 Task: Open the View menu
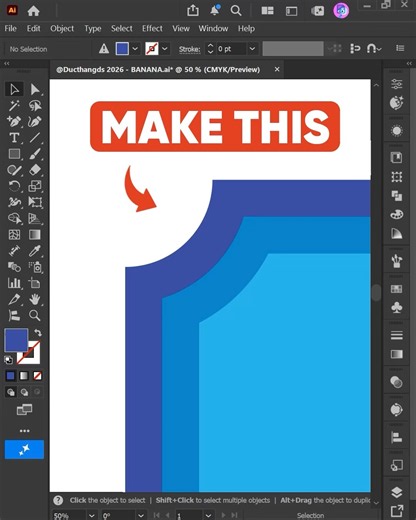pos(181,29)
